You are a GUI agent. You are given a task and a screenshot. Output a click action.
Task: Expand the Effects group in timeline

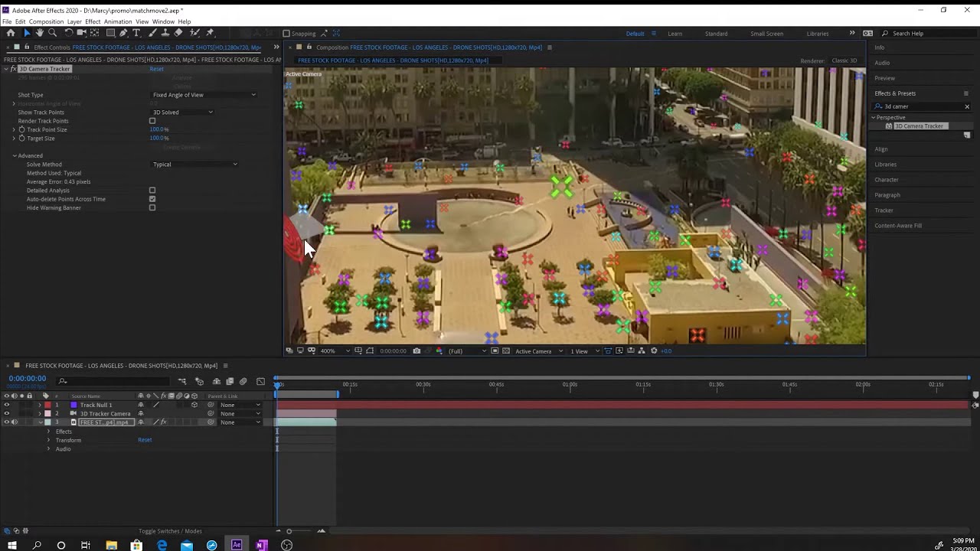click(x=48, y=432)
